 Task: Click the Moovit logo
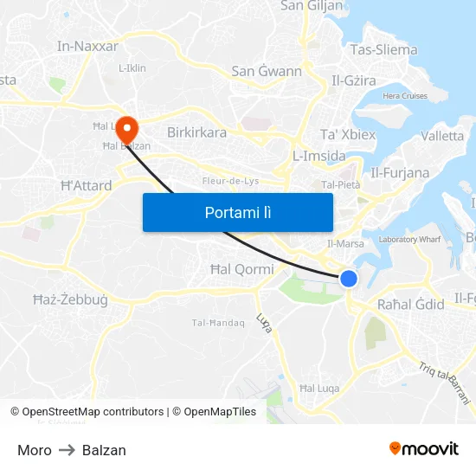click(x=424, y=449)
